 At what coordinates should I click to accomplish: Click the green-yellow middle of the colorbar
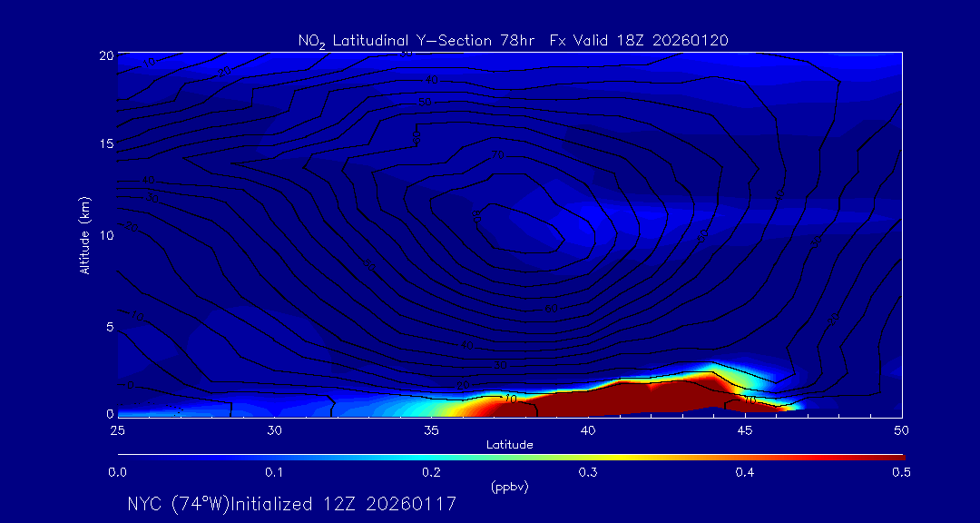point(526,456)
